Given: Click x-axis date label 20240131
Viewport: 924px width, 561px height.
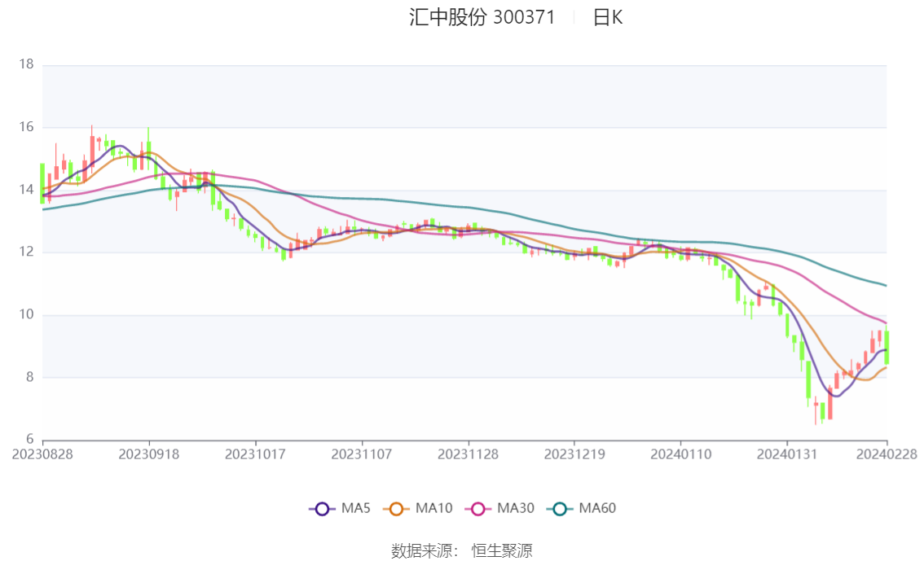Looking at the screenshot, I should 787,454.
